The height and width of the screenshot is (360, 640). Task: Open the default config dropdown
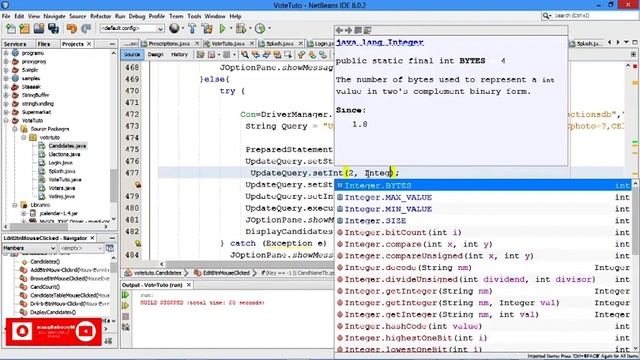click(132, 28)
